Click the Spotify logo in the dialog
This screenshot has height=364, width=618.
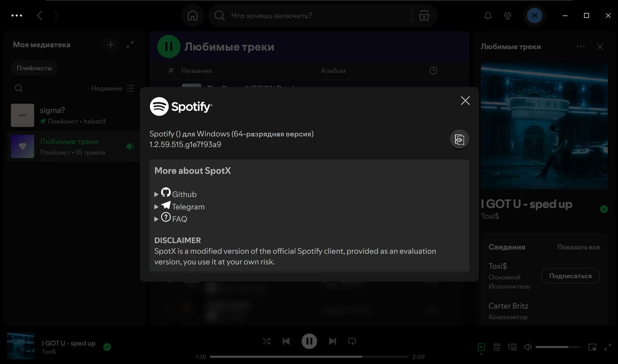pyautogui.click(x=181, y=107)
